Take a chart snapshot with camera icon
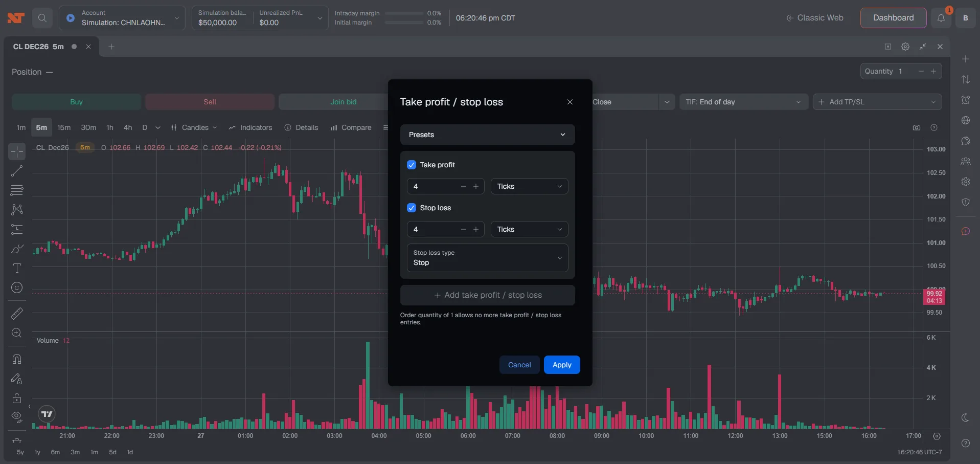Screen dimensions: 980x464 pyautogui.click(x=917, y=127)
